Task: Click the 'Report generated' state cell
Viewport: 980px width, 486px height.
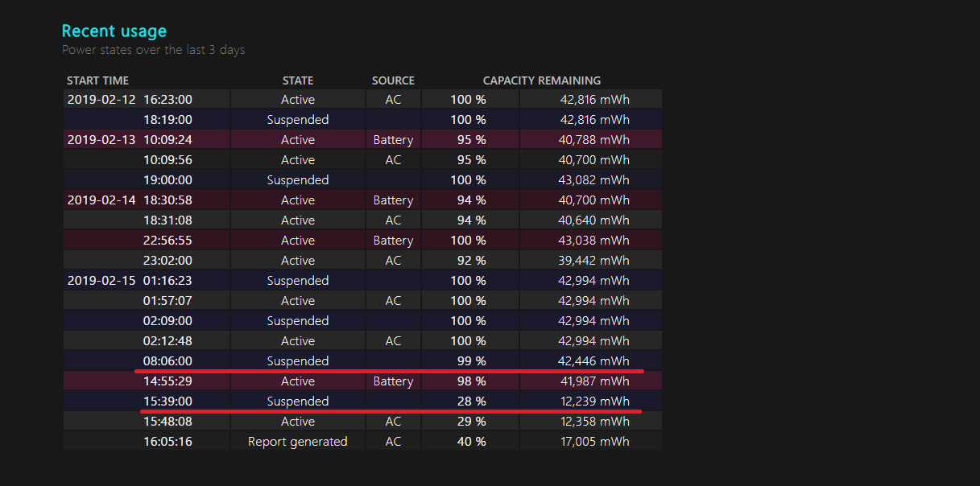Action: coord(298,442)
